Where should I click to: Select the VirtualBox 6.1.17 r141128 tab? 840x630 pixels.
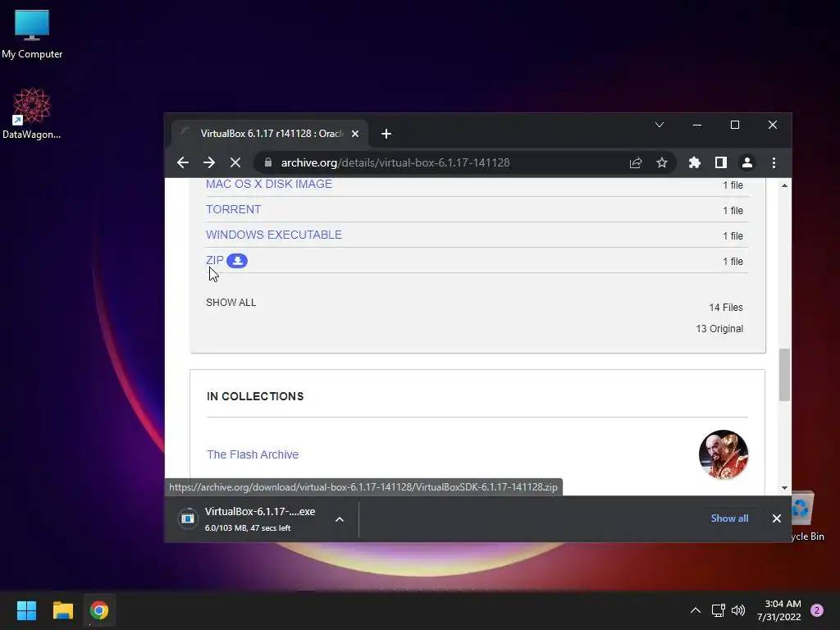coord(269,134)
